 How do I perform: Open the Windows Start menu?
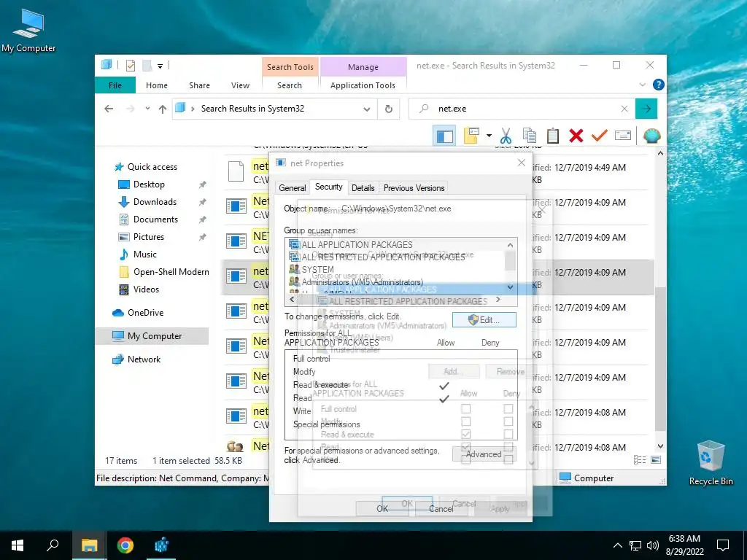tap(18, 545)
